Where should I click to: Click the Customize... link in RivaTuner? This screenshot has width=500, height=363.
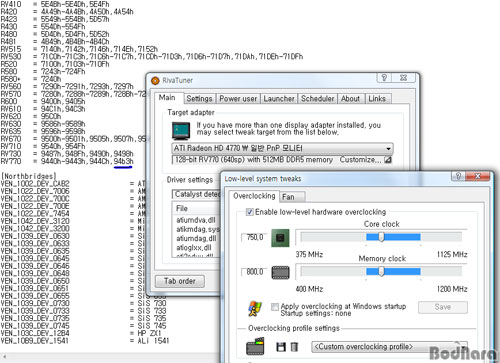click(360, 160)
